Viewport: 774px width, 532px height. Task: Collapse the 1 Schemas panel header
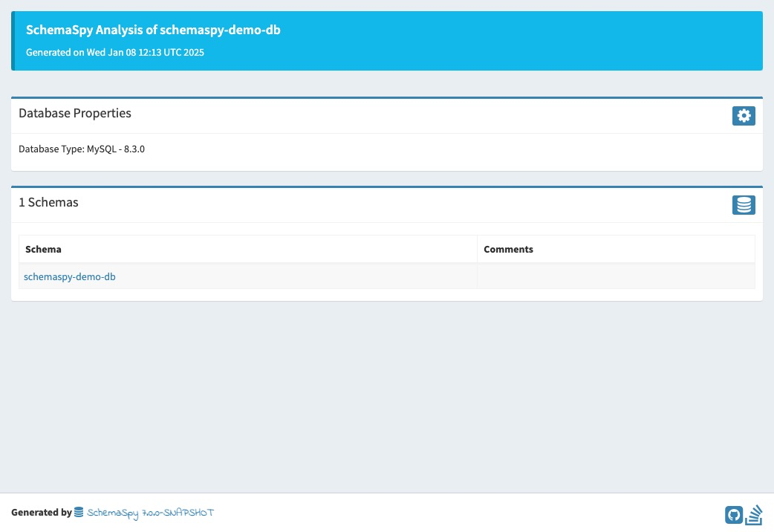[48, 202]
